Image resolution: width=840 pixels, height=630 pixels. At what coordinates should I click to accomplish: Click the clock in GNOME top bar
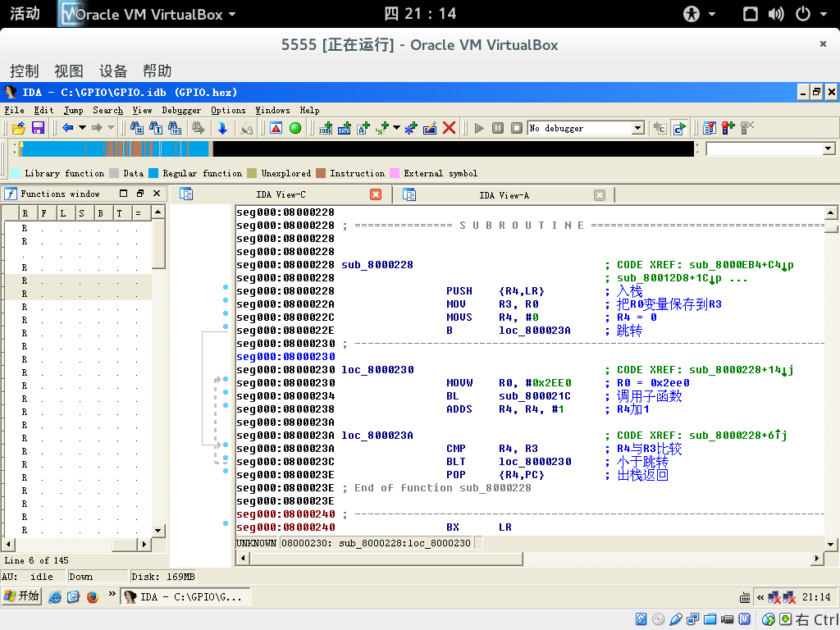tap(420, 13)
